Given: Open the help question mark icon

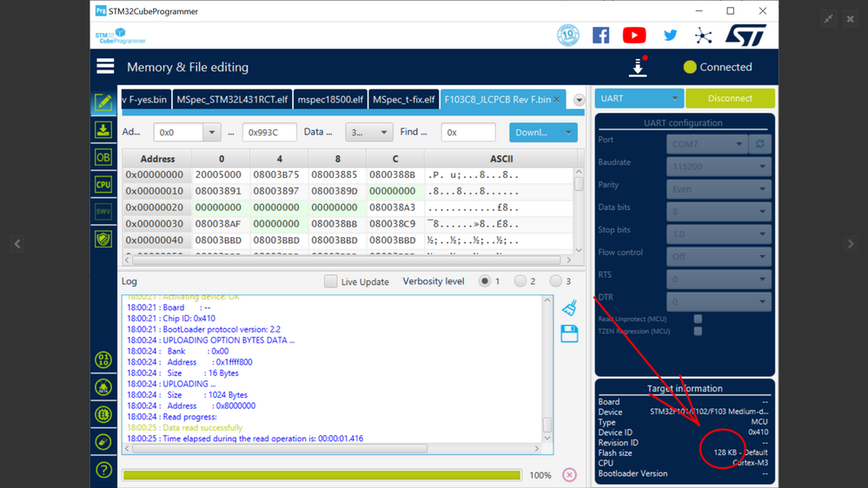Looking at the screenshot, I should tap(103, 470).
